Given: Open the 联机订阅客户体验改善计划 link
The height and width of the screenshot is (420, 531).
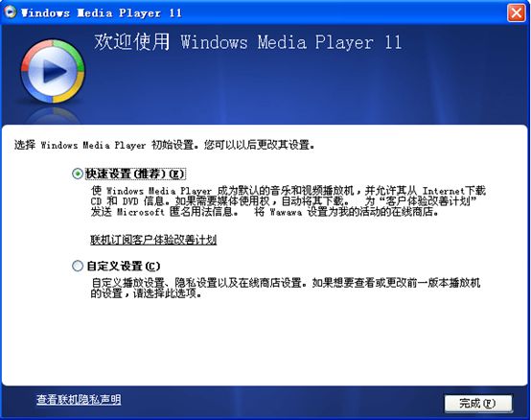Looking at the screenshot, I should pyautogui.click(x=153, y=240).
